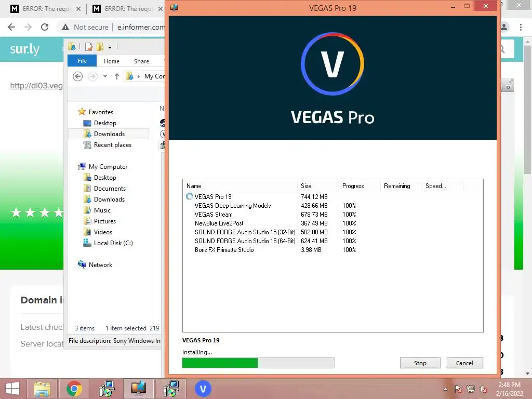
Task: Expand breadcrumb arrow before My Computer
Action: pyautogui.click(x=138, y=76)
